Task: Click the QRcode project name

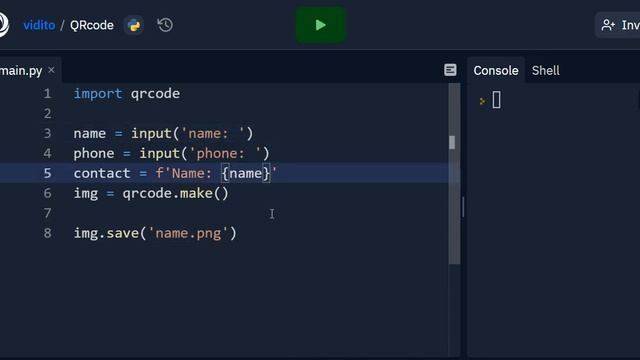Action: point(92,25)
